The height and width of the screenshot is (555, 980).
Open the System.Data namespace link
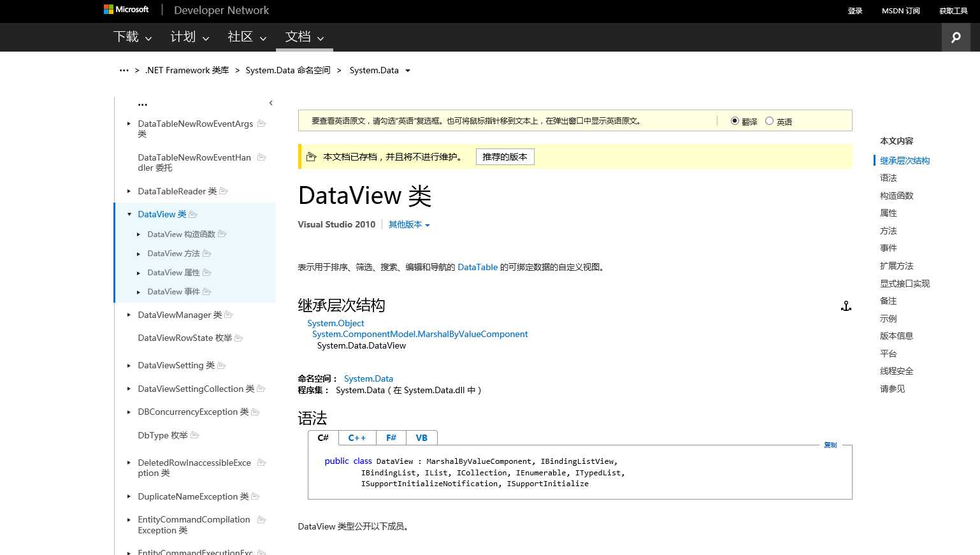point(368,378)
